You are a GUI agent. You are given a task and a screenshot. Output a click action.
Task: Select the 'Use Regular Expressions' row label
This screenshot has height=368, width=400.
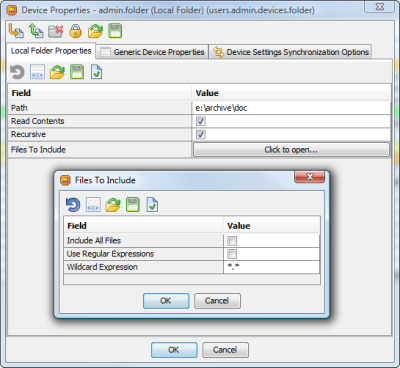coord(110,254)
